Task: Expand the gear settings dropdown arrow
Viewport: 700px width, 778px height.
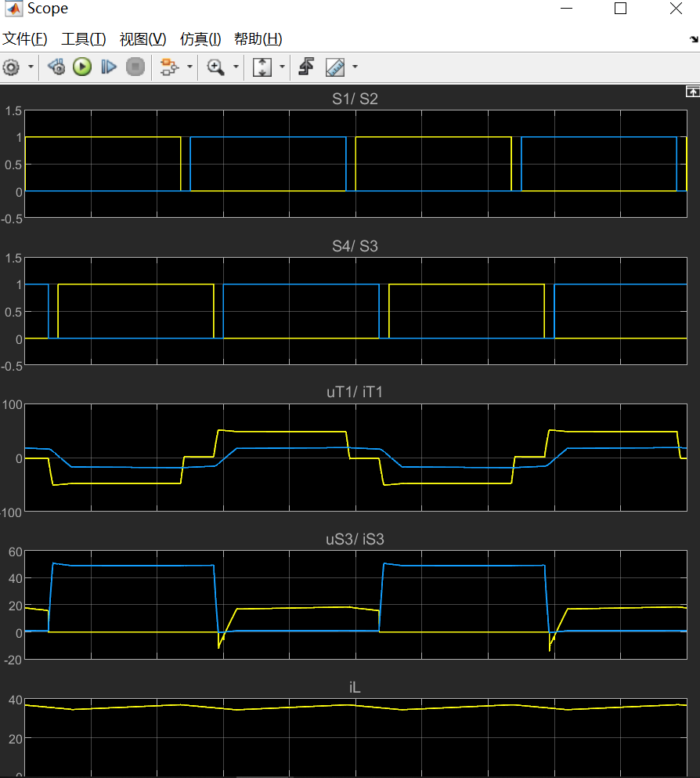Action: [31, 67]
